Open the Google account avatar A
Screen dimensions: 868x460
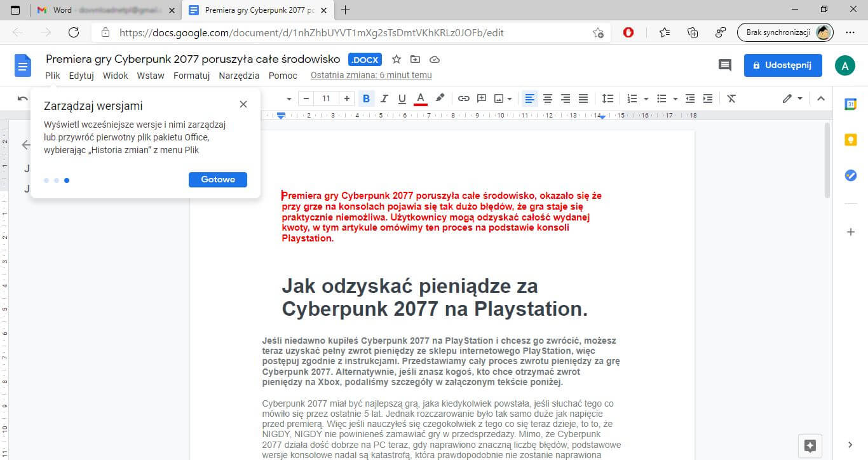coord(845,65)
